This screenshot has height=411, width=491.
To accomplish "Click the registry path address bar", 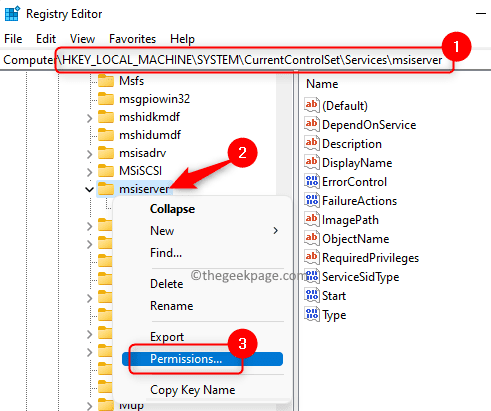I will pos(245,60).
